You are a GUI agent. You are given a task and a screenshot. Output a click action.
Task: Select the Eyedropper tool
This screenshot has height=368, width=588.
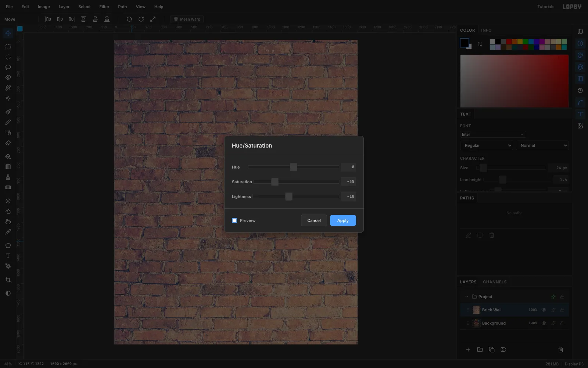click(8, 232)
